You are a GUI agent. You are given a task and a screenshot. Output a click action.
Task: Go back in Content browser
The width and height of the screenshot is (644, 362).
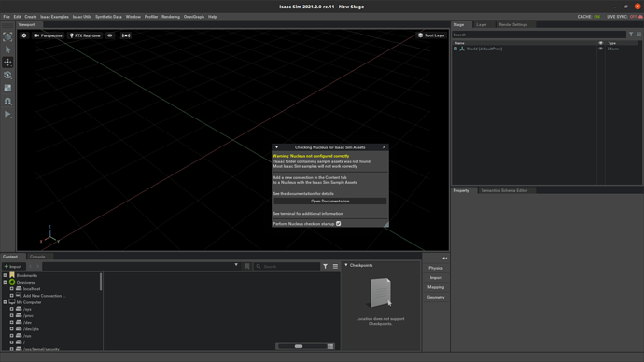pos(30,267)
